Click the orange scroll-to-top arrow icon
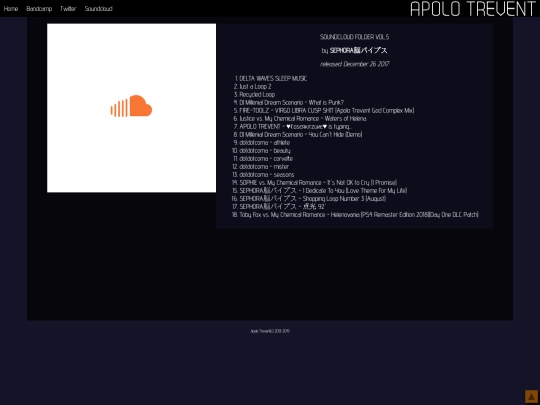540x405 pixels. pyautogui.click(x=531, y=396)
